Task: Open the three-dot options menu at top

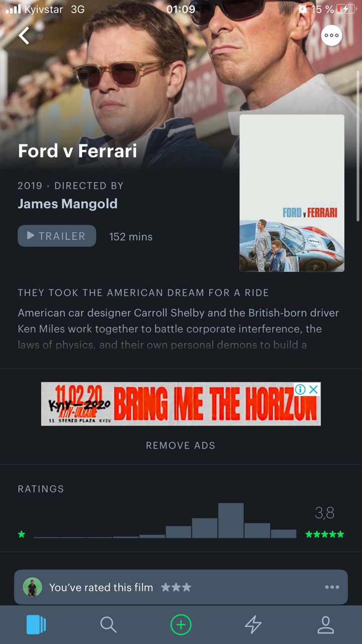Action: [332, 36]
